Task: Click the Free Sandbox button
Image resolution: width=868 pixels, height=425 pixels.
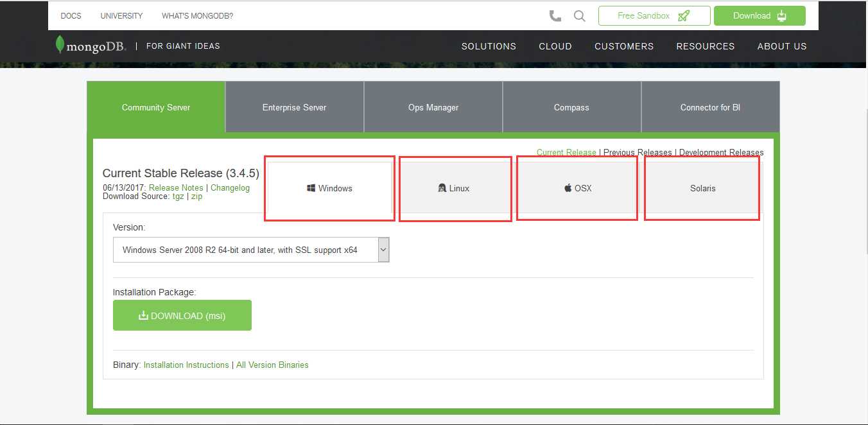Action: (x=654, y=16)
